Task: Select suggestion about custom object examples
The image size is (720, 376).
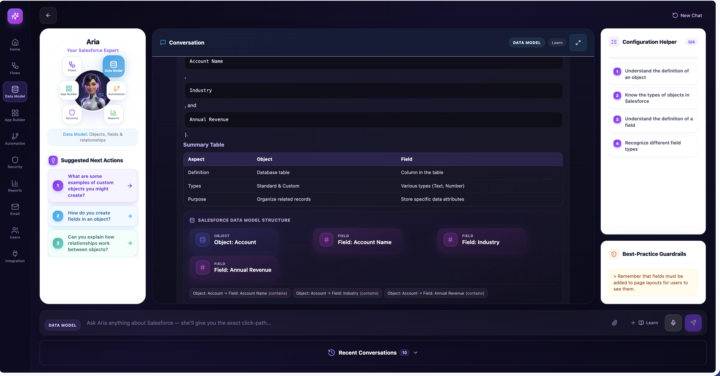Action: 93,186
